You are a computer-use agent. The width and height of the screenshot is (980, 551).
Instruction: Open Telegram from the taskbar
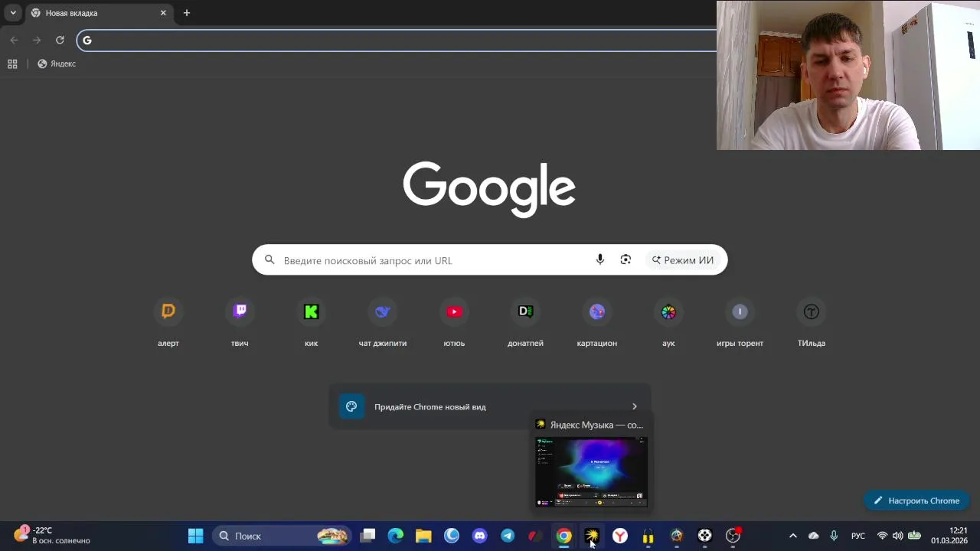(508, 536)
